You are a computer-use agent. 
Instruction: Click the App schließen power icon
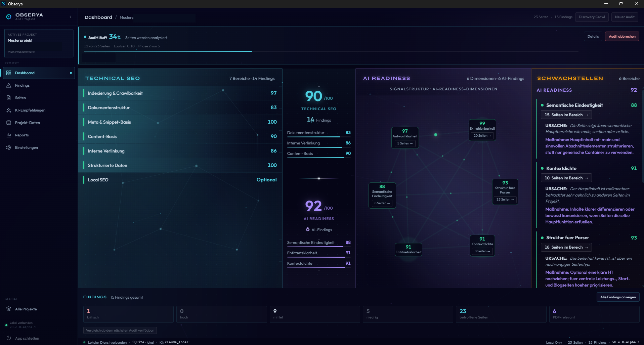click(9, 338)
